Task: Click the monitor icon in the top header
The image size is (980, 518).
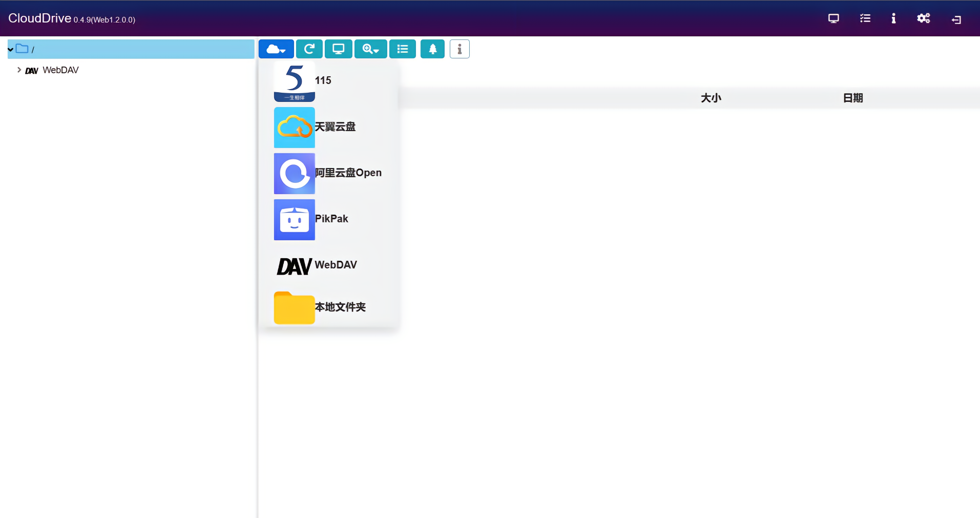Action: (833, 18)
